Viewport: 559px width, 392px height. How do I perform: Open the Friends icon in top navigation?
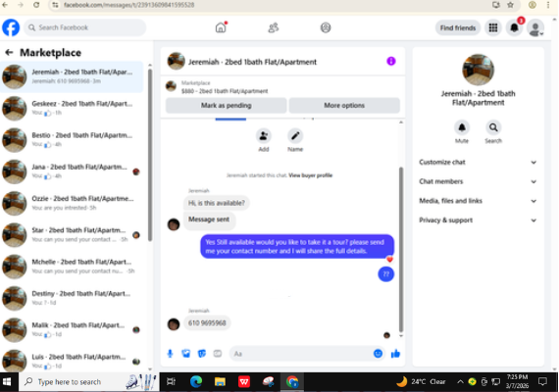click(x=274, y=27)
